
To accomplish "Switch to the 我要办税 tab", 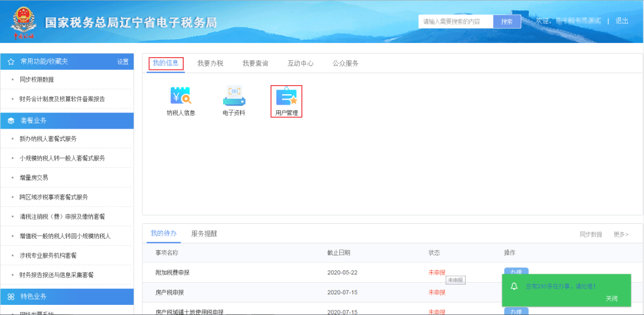I will [x=210, y=64].
